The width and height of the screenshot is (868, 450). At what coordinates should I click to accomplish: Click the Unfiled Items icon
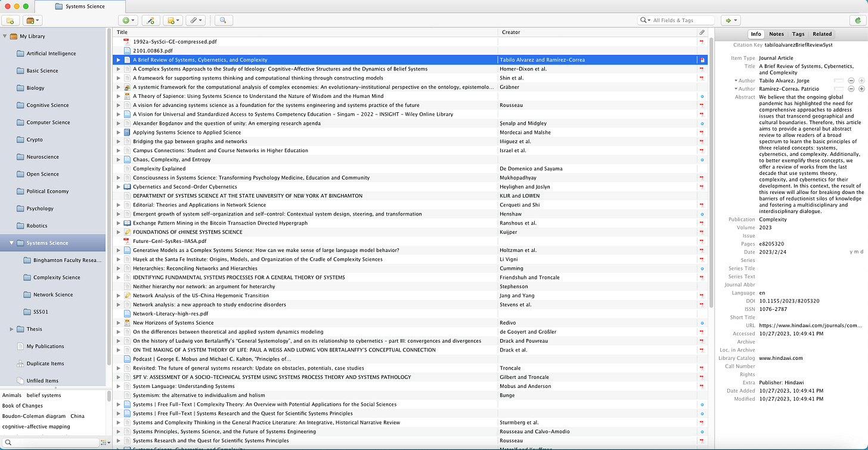(21, 381)
